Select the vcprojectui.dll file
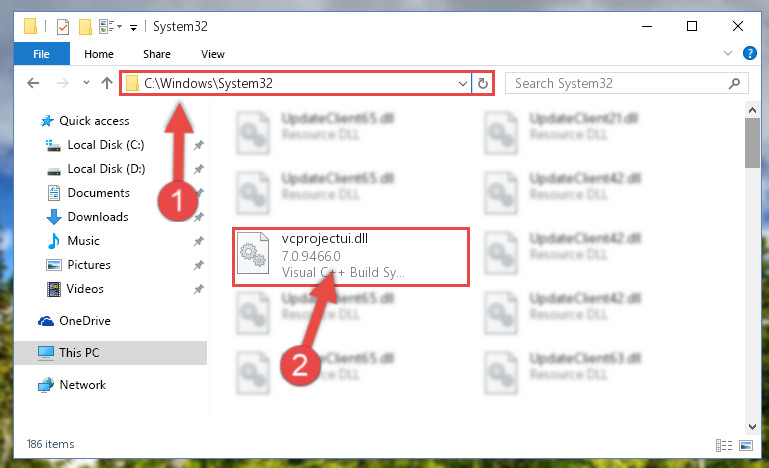The width and height of the screenshot is (769, 468). click(x=351, y=257)
